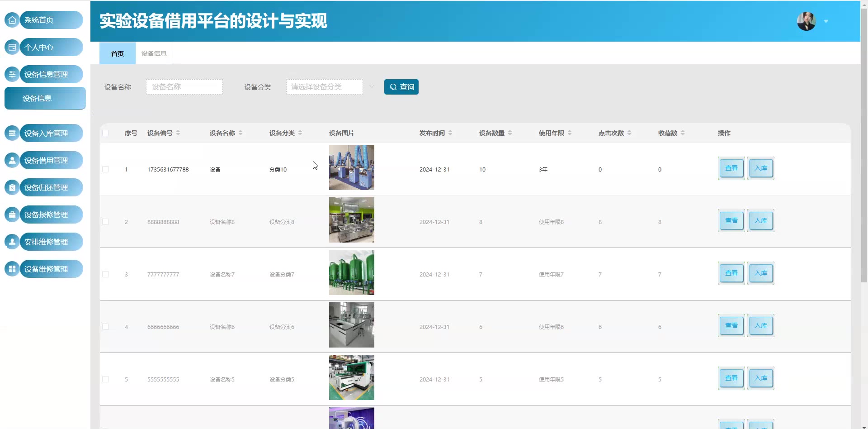Open the 设备分类 dropdown selector
The height and width of the screenshot is (429, 868).
(325, 87)
